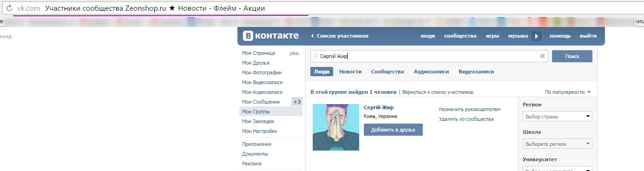Clear the search field with the X icon

pyautogui.click(x=542, y=56)
